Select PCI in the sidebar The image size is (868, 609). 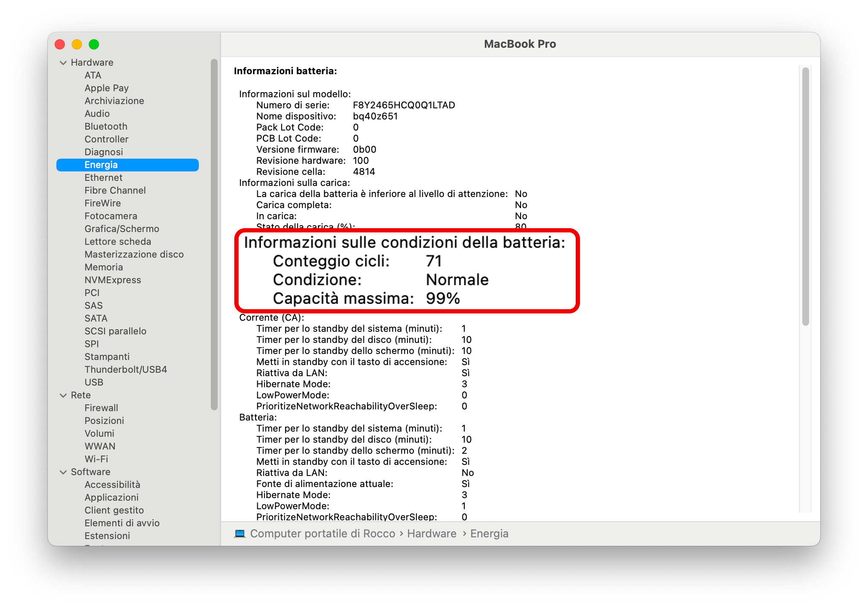click(92, 293)
